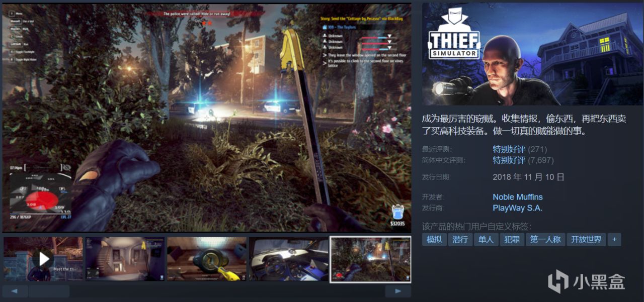Select the house interior staircase screenshot thumbnail
The height and width of the screenshot is (302, 644).
tap(125, 259)
